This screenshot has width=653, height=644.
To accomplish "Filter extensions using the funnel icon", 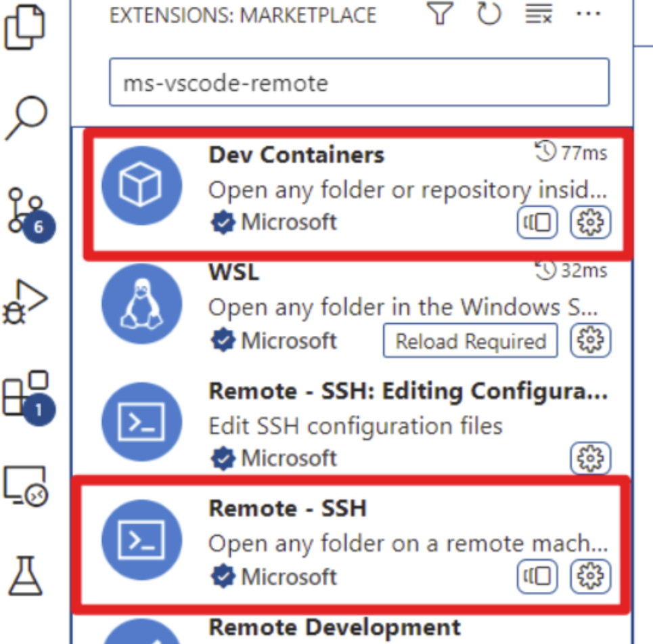I will 440,14.
